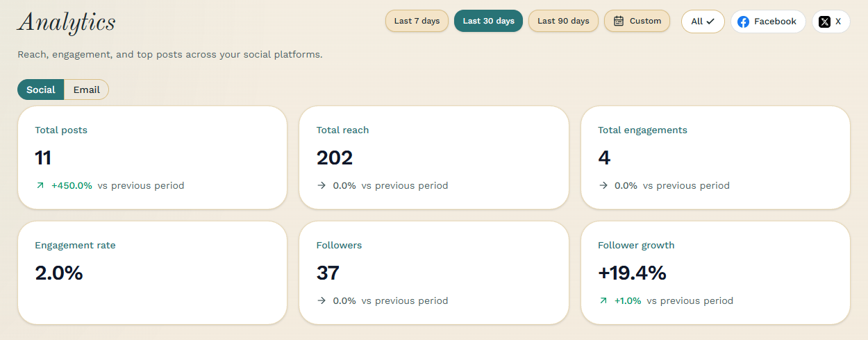Switch to the Social tab

[41, 90]
